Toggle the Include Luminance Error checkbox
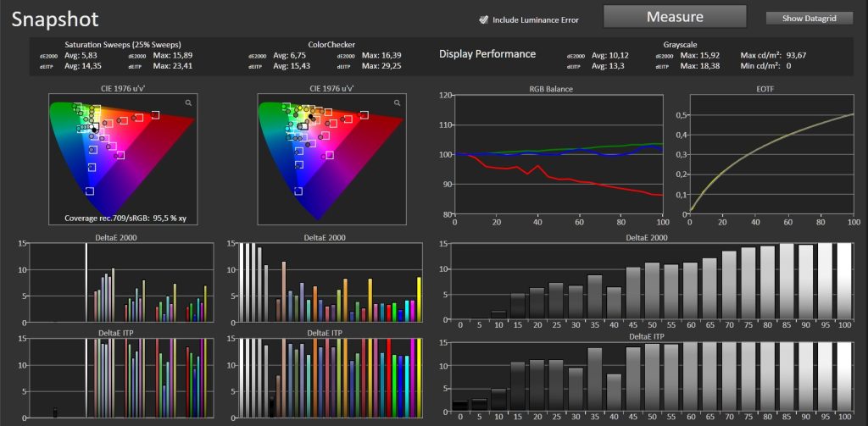This screenshot has width=868, height=426. tap(484, 19)
